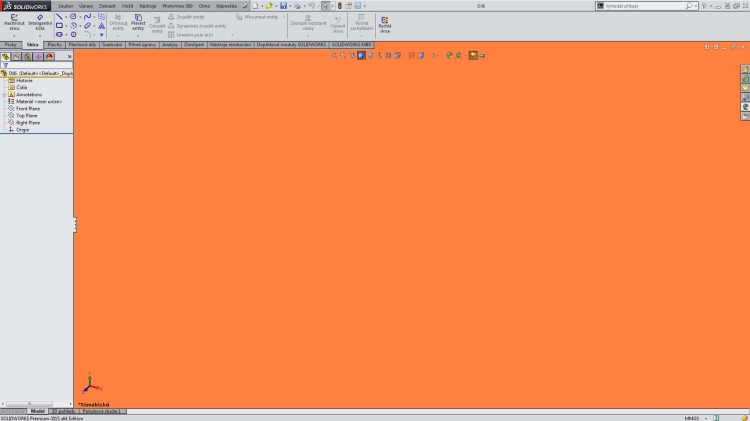Switch to the Model bottom tab
This screenshot has height=421, width=750.
click(x=37, y=411)
